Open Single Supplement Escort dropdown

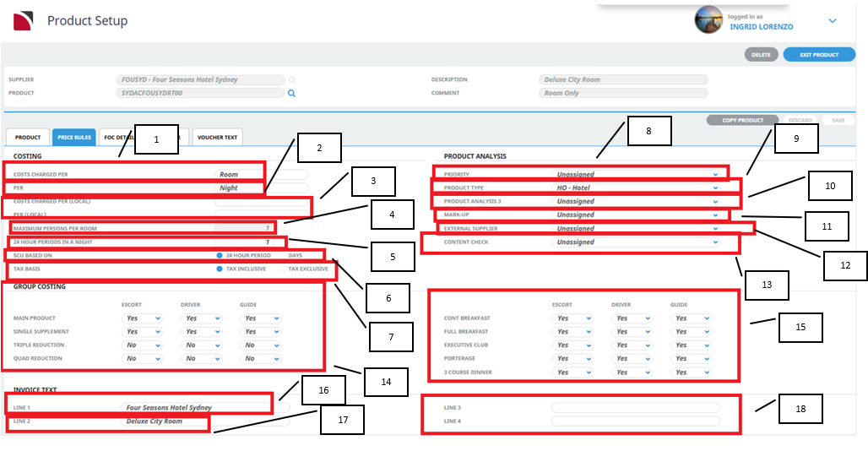click(142, 331)
